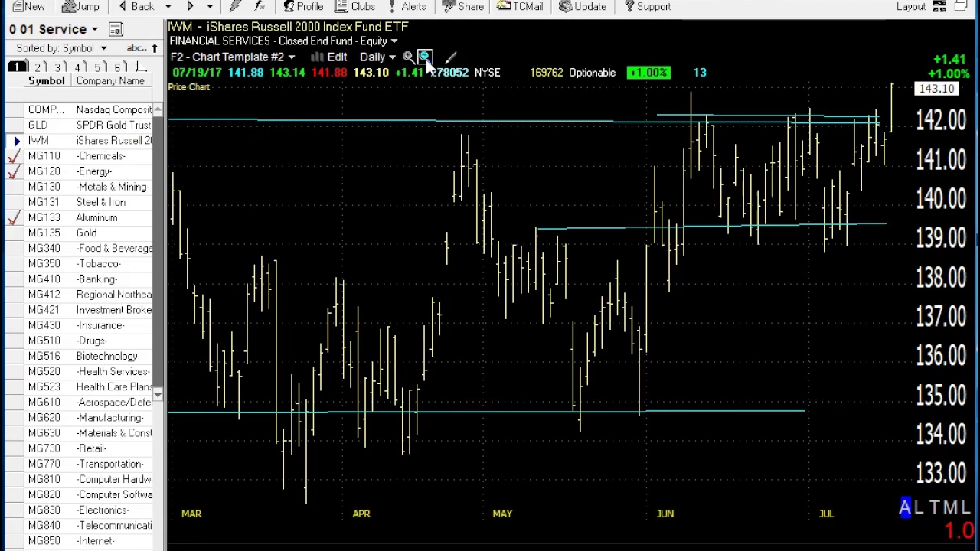This screenshot has width=980, height=551.
Task: Click the highlighted A letter at chart corner
Action: (x=906, y=507)
